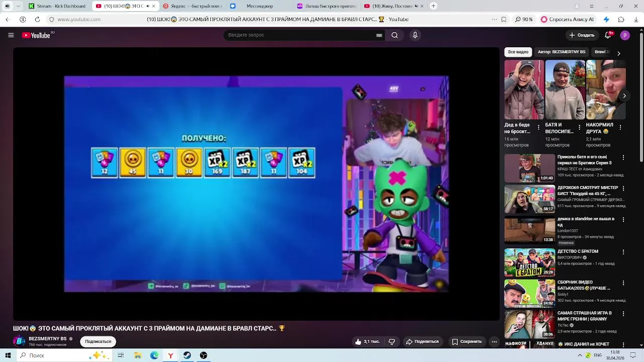Switch to the Мессенджер tab
This screenshot has height=362, width=644.
[x=260, y=6]
